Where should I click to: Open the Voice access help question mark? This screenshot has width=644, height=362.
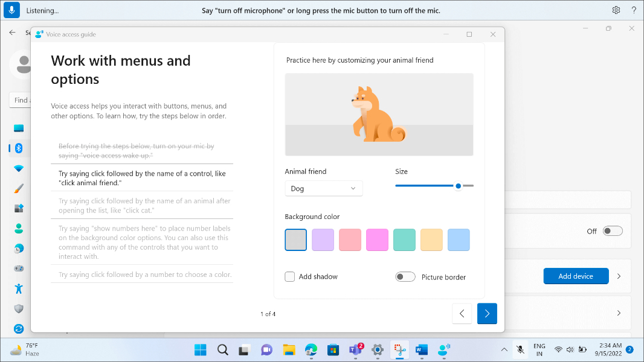tap(633, 10)
